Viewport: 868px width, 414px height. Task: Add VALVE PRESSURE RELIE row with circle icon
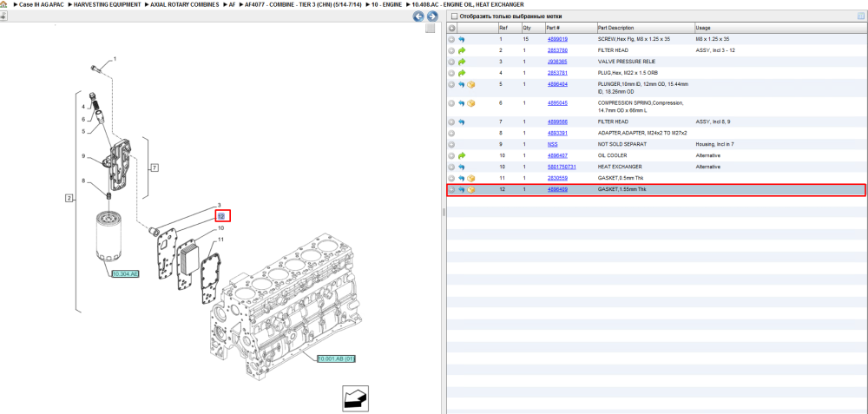coord(451,62)
